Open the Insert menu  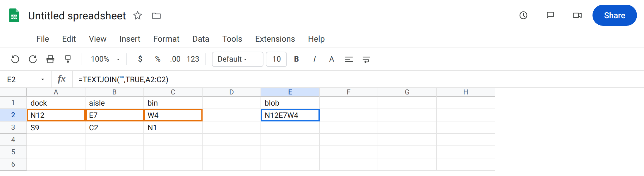coord(130,39)
